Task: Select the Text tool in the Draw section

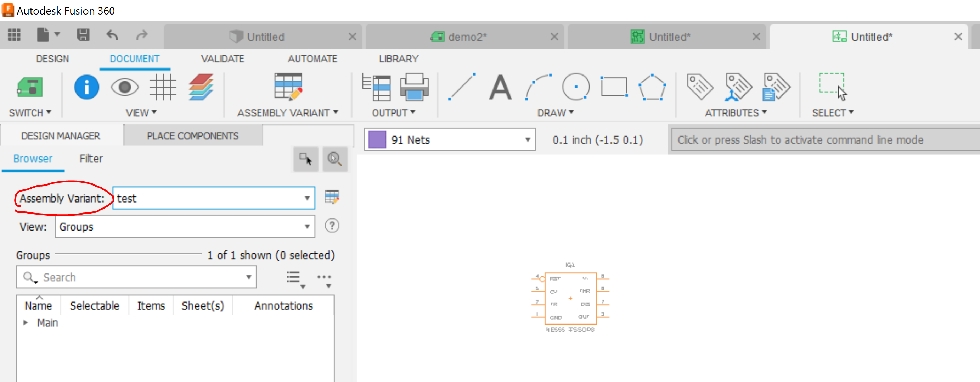Action: pyautogui.click(x=500, y=88)
